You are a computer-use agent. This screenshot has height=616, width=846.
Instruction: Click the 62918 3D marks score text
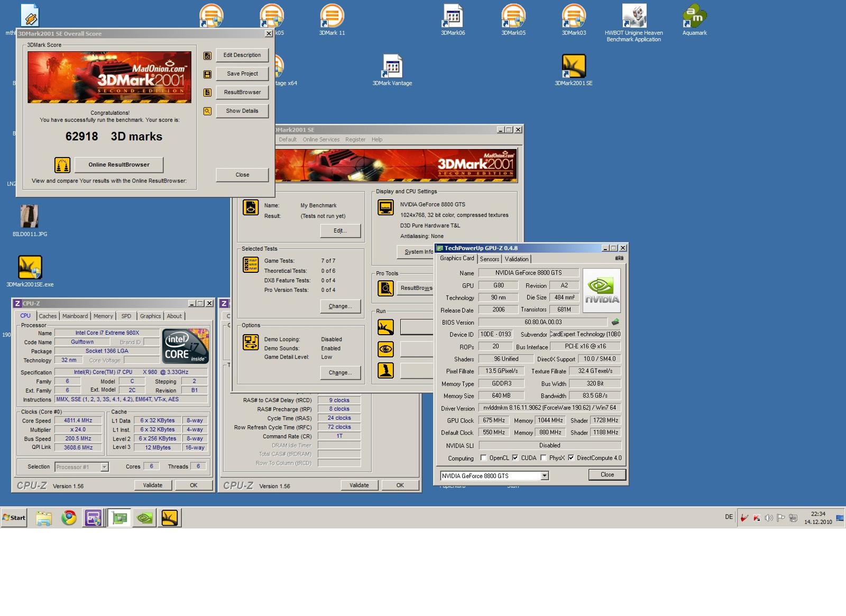[114, 136]
